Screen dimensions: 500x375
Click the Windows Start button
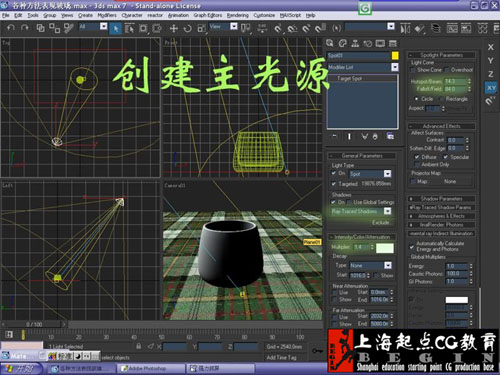(x=22, y=369)
